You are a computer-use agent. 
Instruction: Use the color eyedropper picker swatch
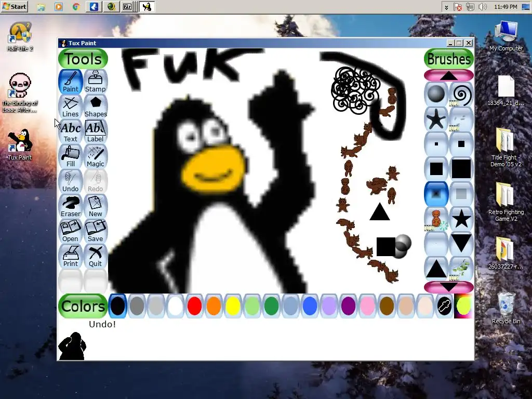point(444,305)
